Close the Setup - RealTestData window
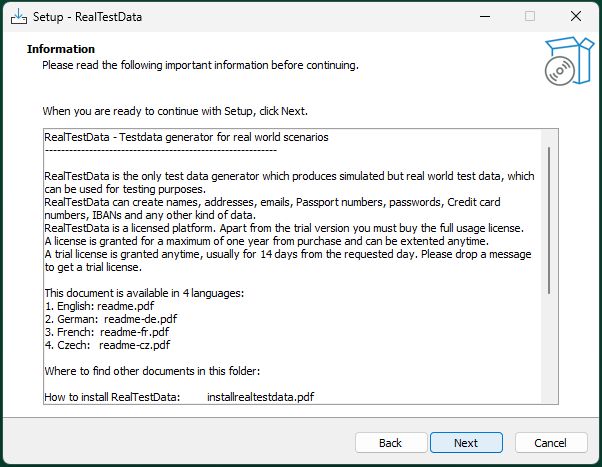The image size is (602, 467). [x=576, y=17]
